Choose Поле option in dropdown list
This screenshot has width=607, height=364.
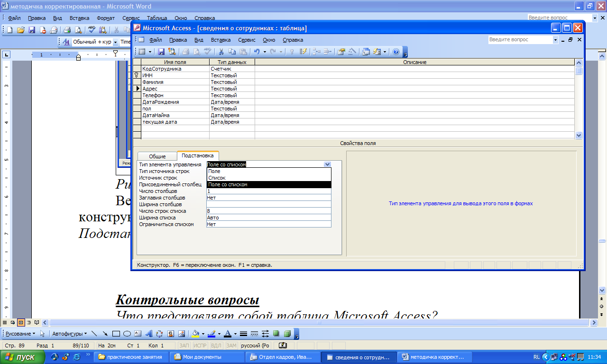pyautogui.click(x=269, y=171)
